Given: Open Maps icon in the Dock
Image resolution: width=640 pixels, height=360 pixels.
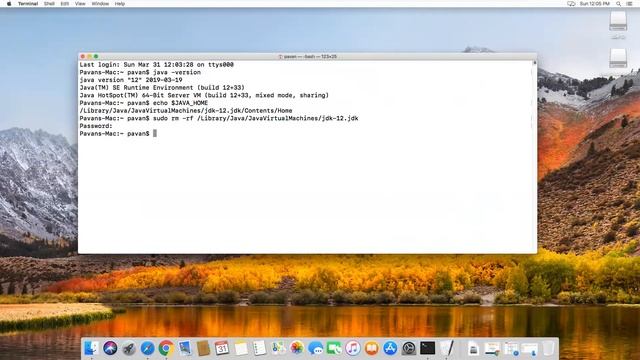Looking at the screenshot, I should 278,348.
